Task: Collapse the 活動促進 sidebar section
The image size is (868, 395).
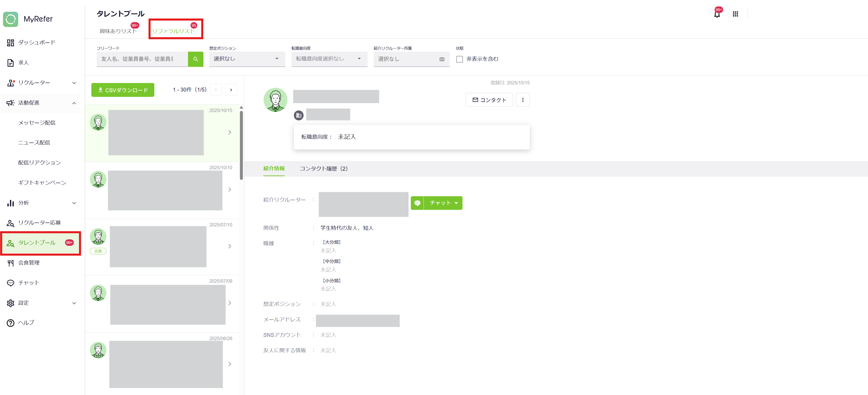Action: pos(74,103)
